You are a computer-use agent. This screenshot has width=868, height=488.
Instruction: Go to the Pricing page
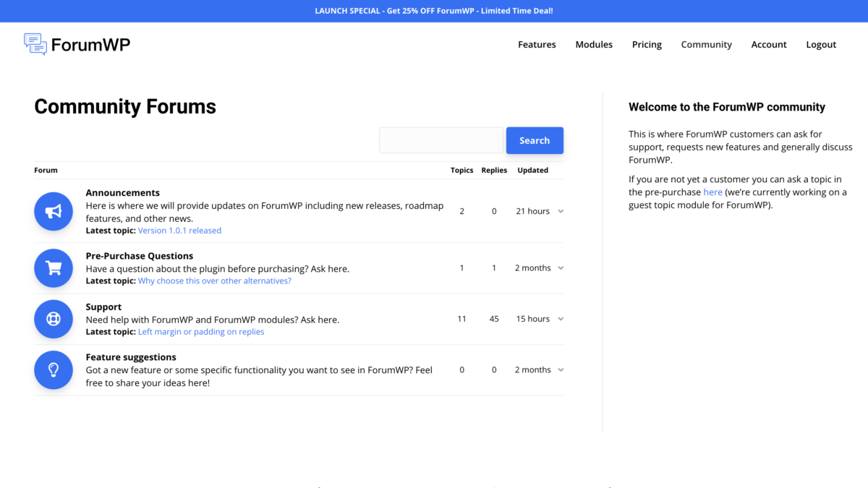pos(647,44)
